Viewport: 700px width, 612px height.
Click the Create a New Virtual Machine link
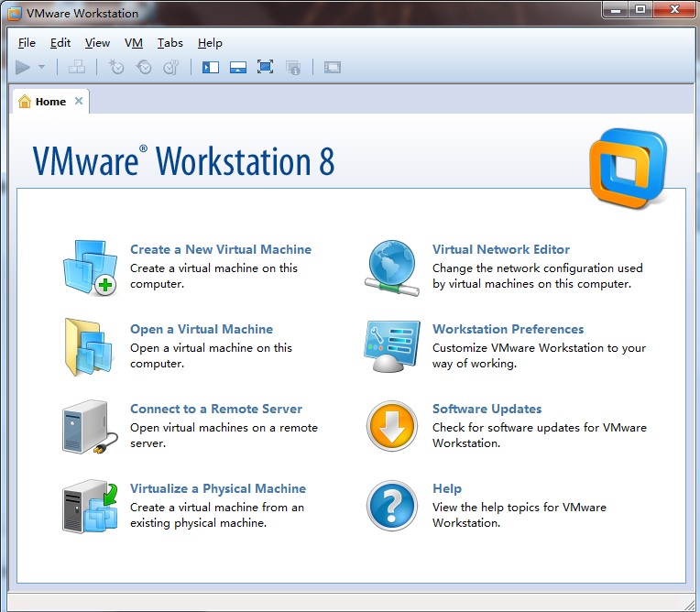[221, 249]
